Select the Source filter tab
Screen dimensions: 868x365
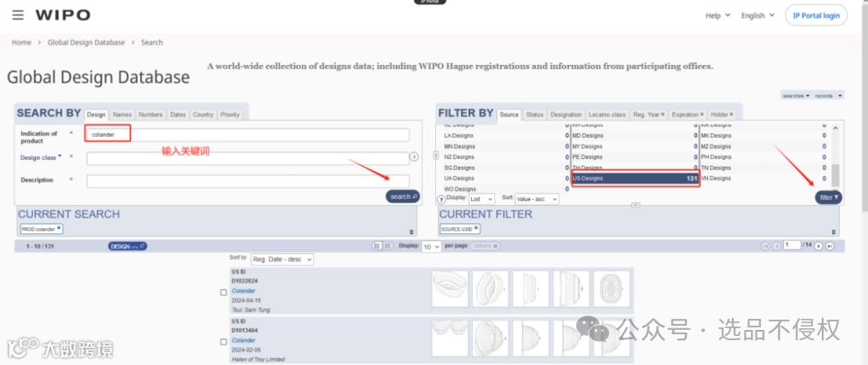509,115
